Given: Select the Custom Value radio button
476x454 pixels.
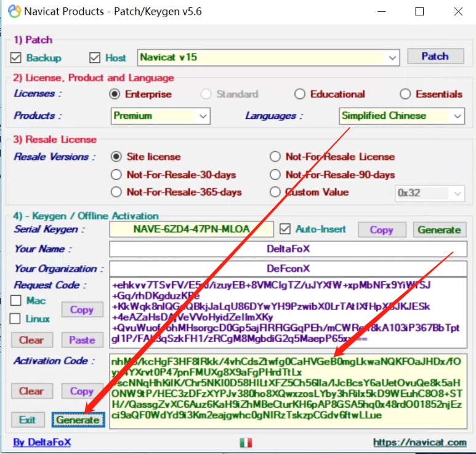Looking at the screenshot, I should pyautogui.click(x=275, y=192).
